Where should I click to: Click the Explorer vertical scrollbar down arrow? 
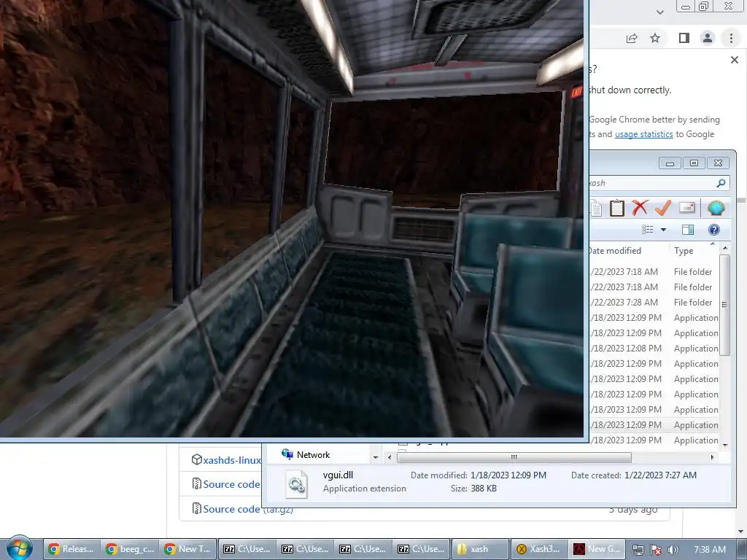pos(724,446)
